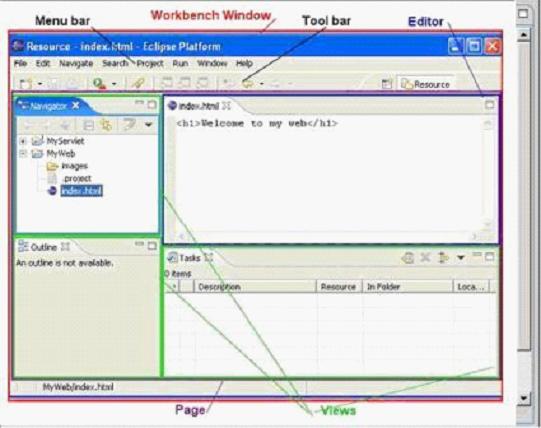Click Navigator's Up one level icon
541x428 pixels.
click(x=65, y=125)
